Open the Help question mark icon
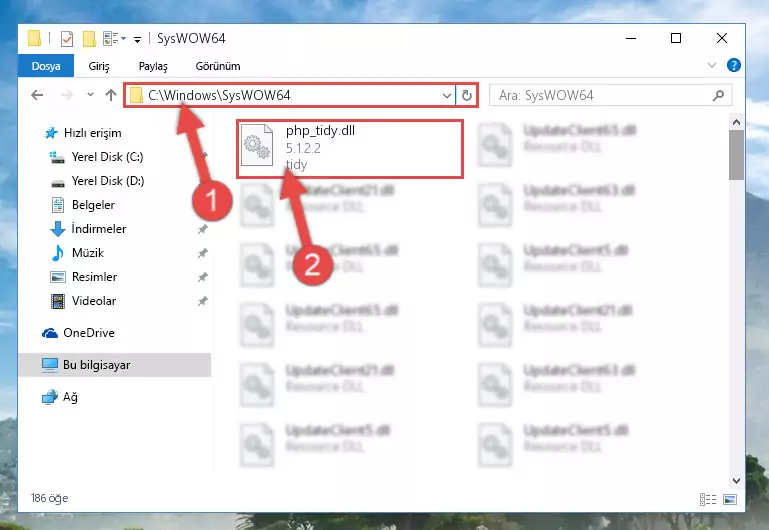The image size is (769, 530). click(x=734, y=65)
